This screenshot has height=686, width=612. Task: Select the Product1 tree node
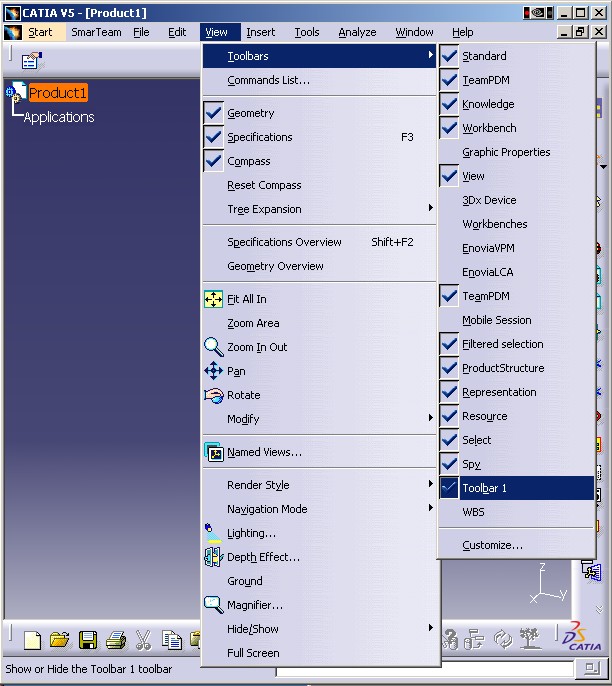click(x=58, y=93)
